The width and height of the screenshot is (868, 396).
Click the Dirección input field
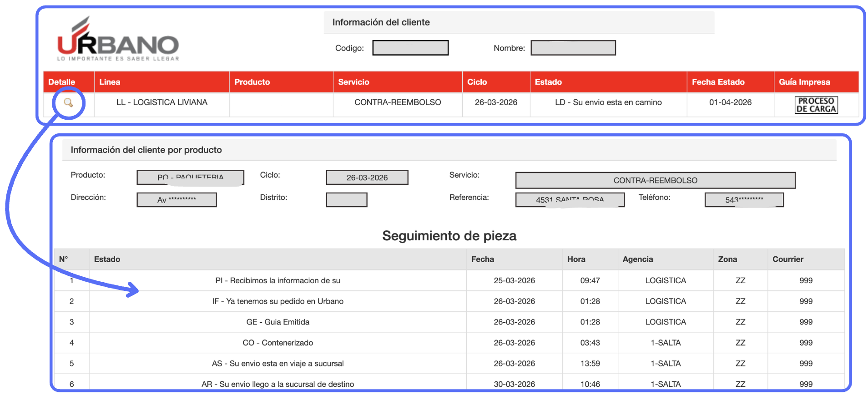tap(177, 200)
